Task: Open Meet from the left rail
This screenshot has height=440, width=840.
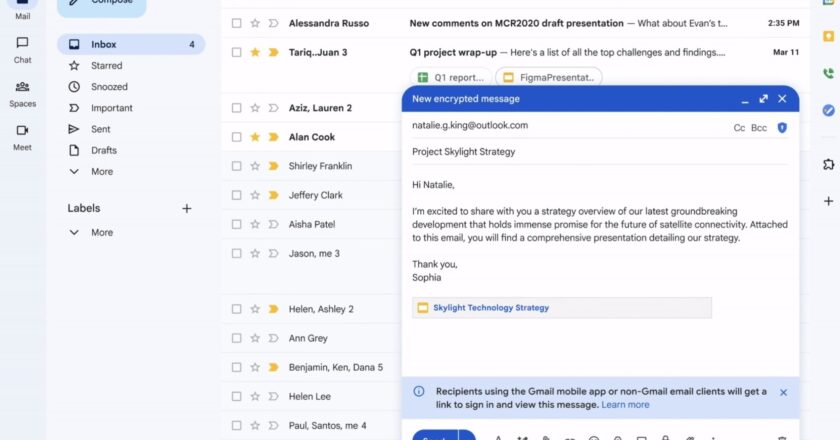Action: pyautogui.click(x=22, y=136)
